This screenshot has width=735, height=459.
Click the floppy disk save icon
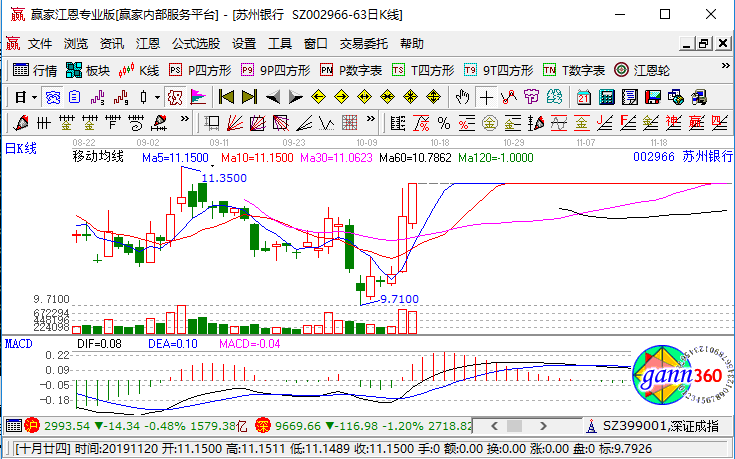tap(652, 98)
